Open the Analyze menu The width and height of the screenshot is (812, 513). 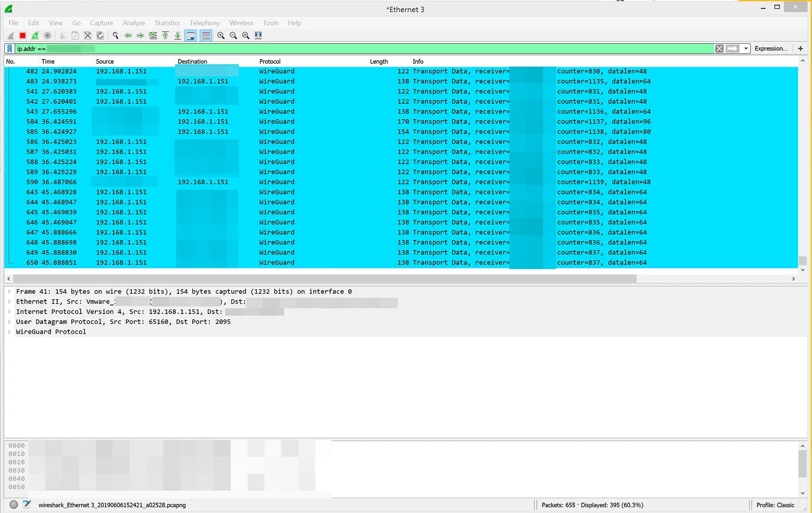(134, 23)
